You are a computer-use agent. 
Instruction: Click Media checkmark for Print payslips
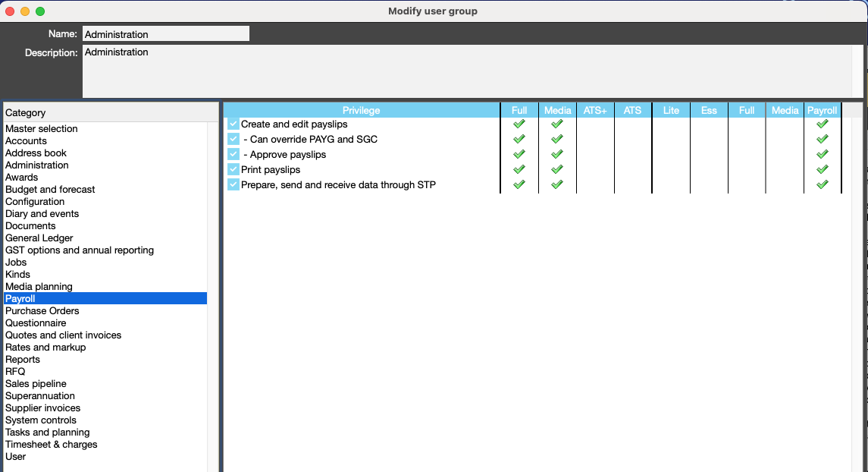[557, 169]
